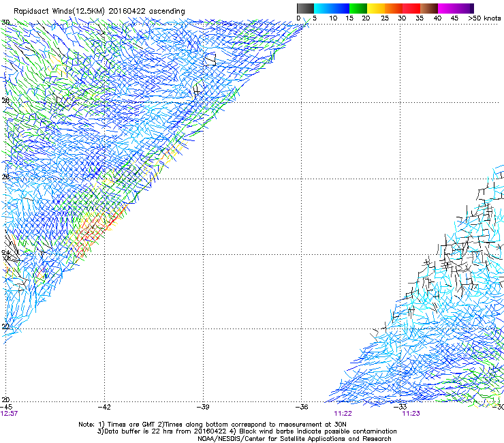Viewport: 504px width, 443px height.
Task: Click the brown 35-40 knots legend segment
Action: [429, 8]
